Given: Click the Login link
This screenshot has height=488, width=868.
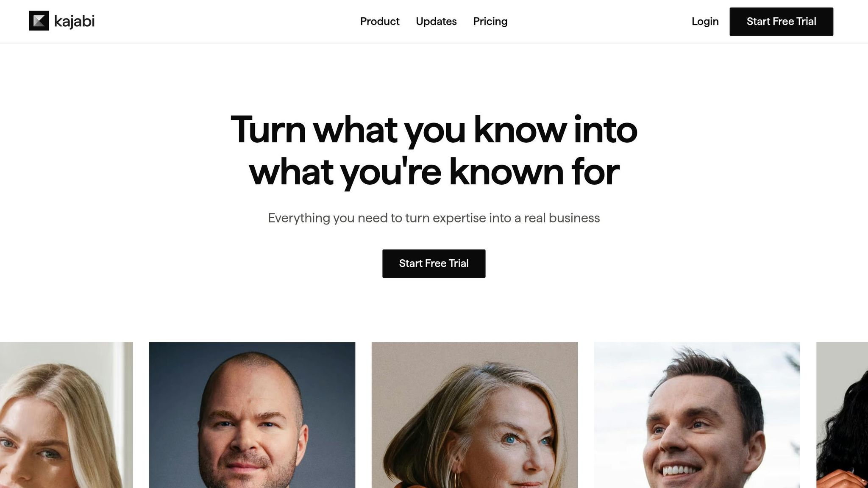Looking at the screenshot, I should [705, 21].
